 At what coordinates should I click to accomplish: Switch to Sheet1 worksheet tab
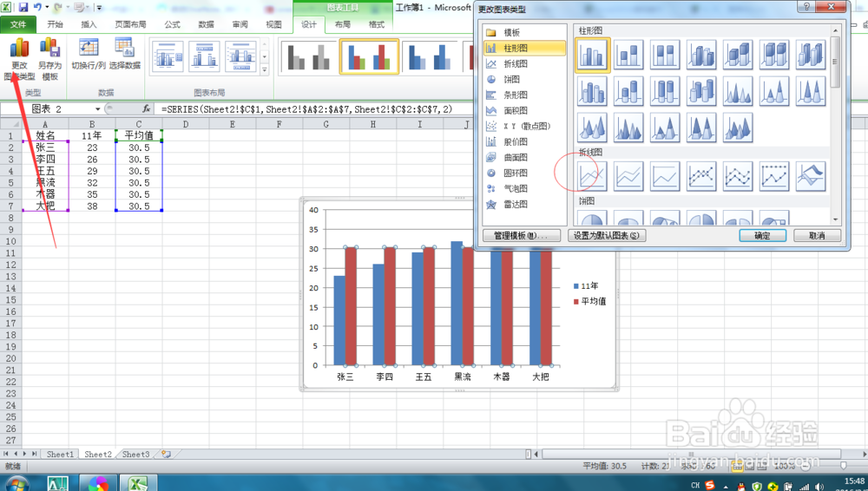point(60,454)
